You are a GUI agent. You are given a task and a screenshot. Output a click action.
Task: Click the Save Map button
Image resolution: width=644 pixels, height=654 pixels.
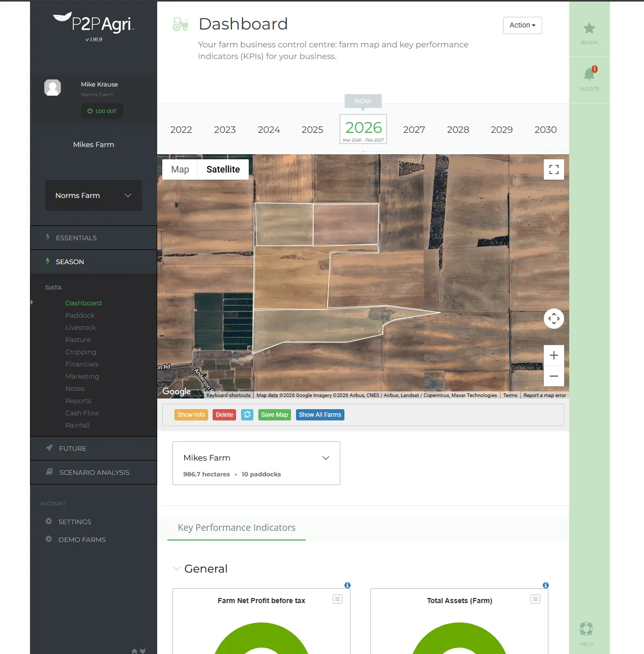274,415
